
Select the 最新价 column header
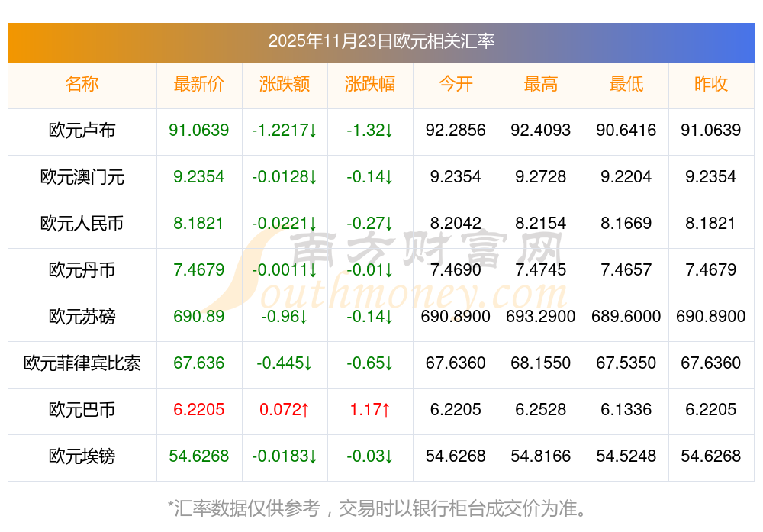click(x=199, y=84)
